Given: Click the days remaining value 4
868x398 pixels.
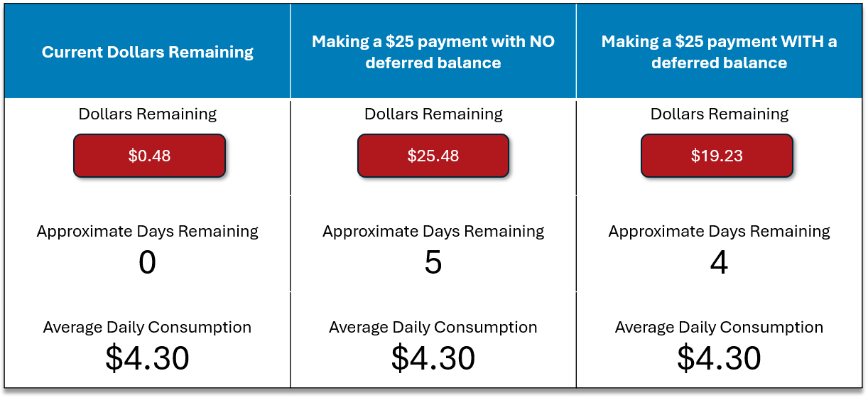Looking at the screenshot, I should coord(719,263).
